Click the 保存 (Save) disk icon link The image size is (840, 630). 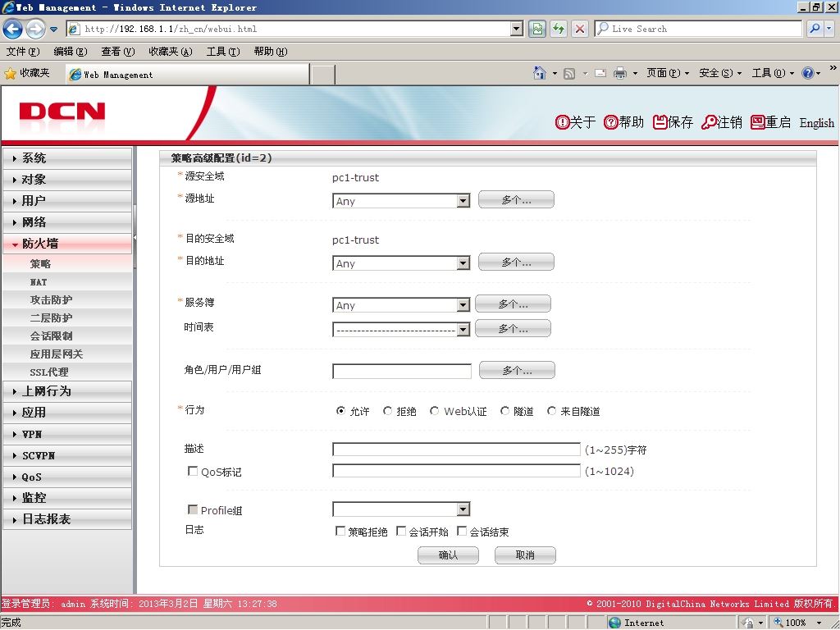coord(673,122)
